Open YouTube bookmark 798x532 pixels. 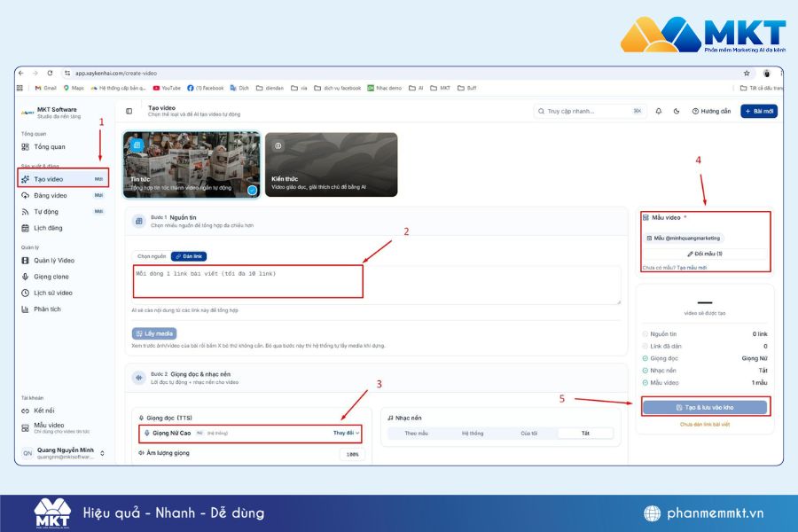tap(167, 88)
